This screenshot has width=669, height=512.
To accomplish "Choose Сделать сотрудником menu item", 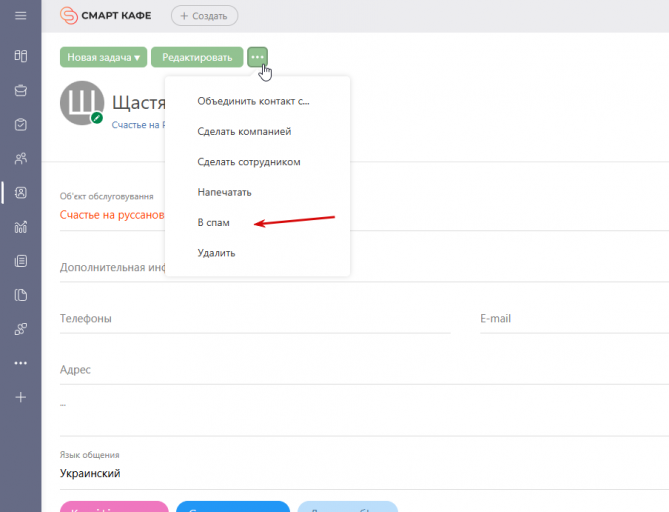I will pyautogui.click(x=249, y=162).
